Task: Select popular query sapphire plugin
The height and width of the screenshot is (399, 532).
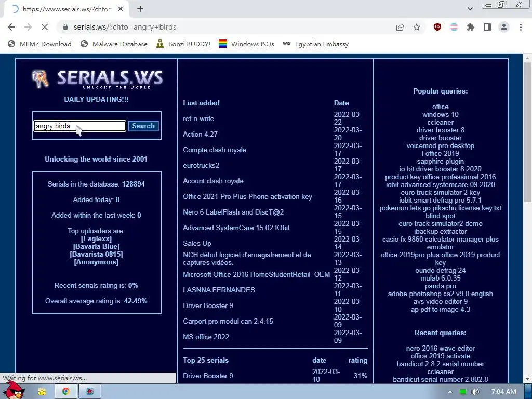Action: click(x=441, y=162)
